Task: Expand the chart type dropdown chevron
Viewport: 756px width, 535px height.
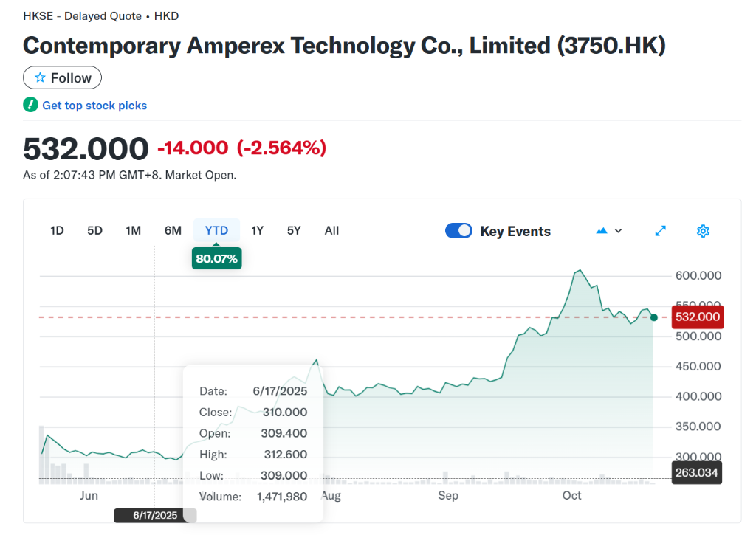Action: coord(619,231)
